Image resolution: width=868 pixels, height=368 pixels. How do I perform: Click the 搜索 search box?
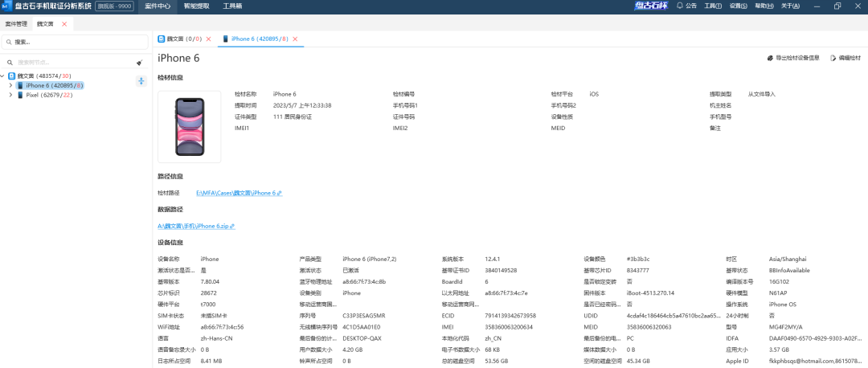[x=76, y=42]
